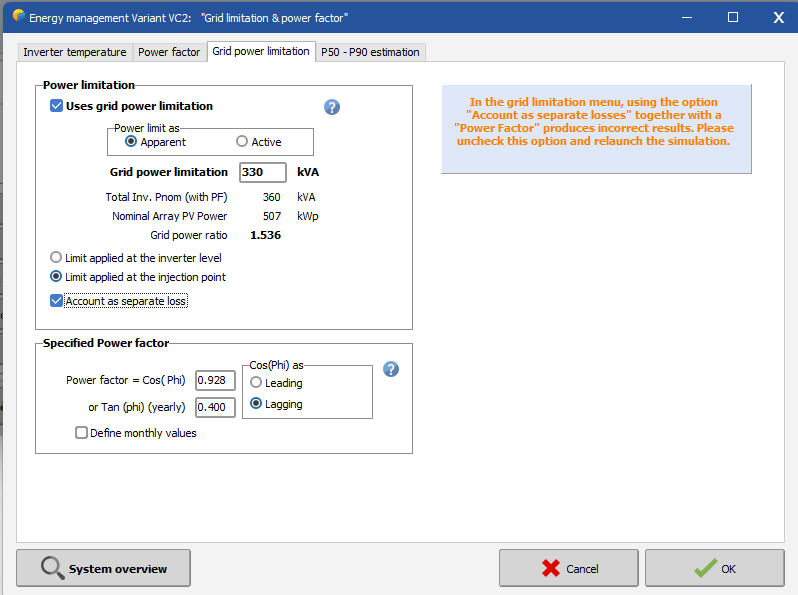
Task: Uncheck Uses grid power limitation
Action: pyautogui.click(x=57, y=106)
